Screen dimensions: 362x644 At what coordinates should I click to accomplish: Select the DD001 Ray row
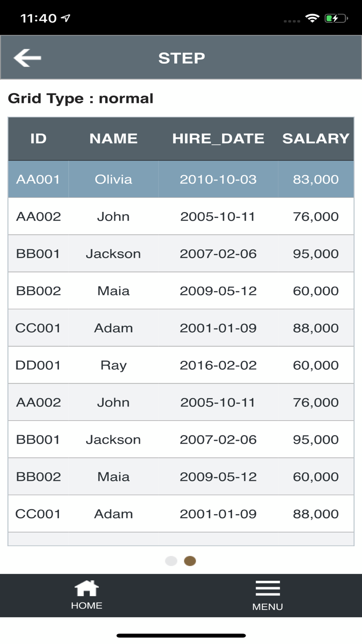pos(181,365)
